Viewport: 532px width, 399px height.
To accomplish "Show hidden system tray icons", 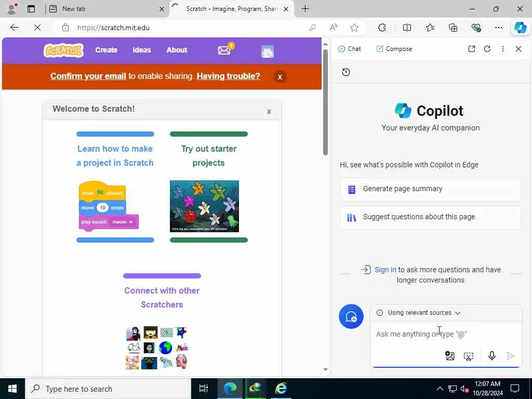I will [x=440, y=389].
